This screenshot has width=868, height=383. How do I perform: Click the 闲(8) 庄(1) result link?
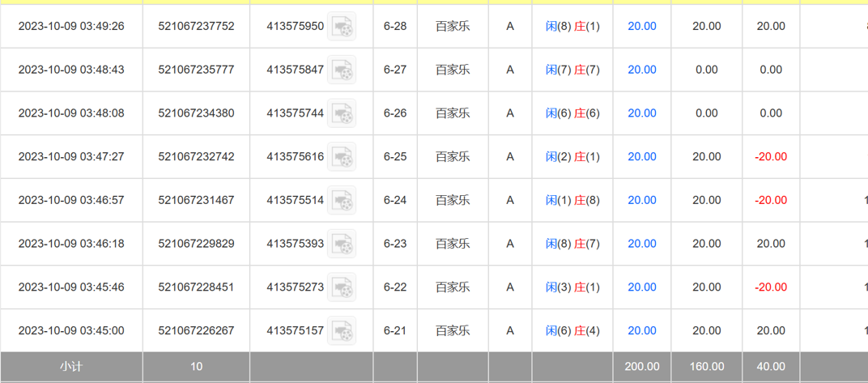(x=572, y=26)
